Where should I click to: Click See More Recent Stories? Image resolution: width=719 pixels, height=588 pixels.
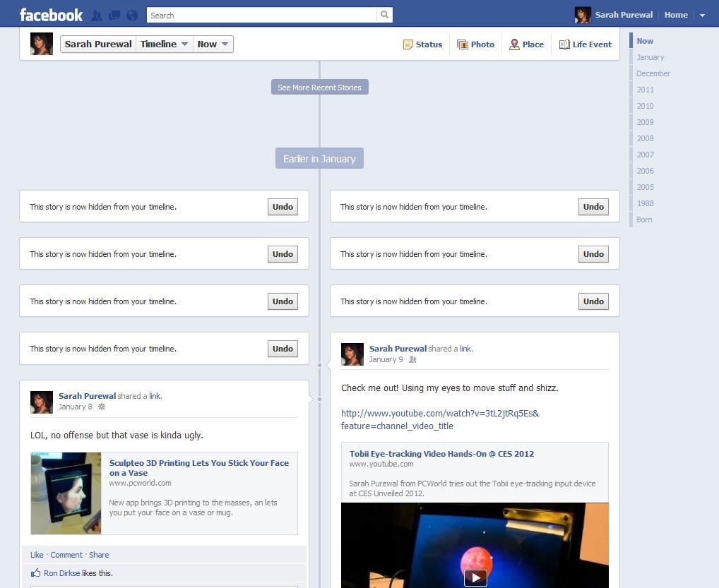click(319, 87)
